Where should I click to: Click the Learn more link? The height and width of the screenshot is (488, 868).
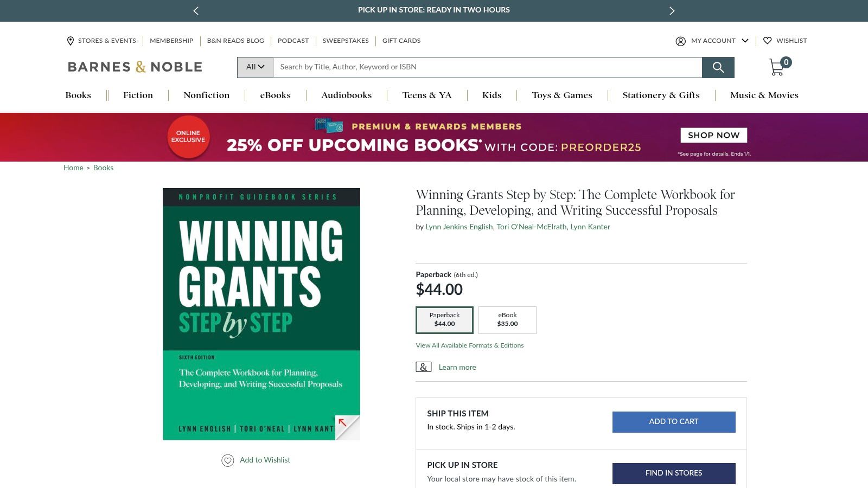pos(457,368)
